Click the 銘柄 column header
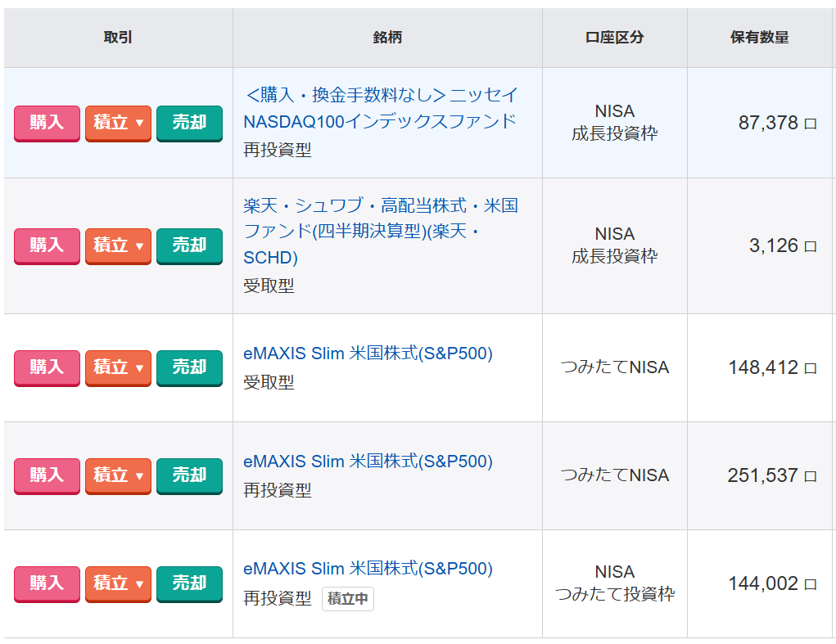This screenshot has width=836, height=644. pos(387,38)
